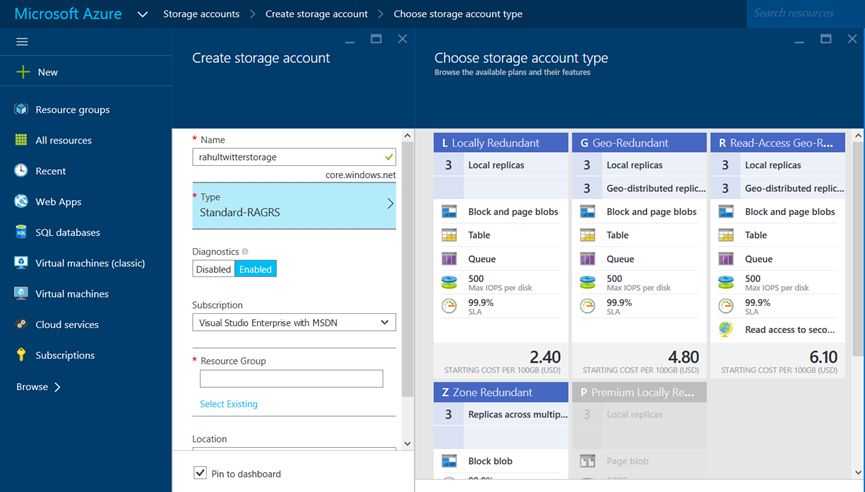Screen dimensions: 865x492
Task: Click Block blob icon in Zone Redundant card
Action: pos(449,461)
